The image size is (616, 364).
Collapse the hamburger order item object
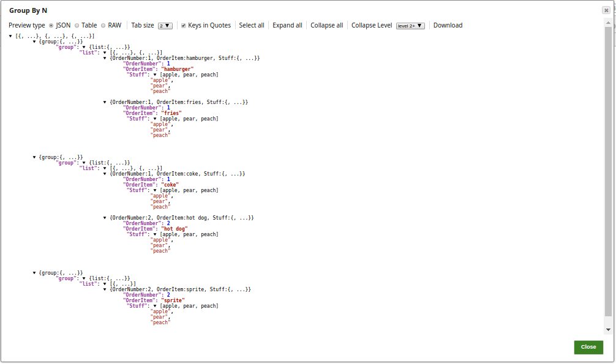point(105,58)
